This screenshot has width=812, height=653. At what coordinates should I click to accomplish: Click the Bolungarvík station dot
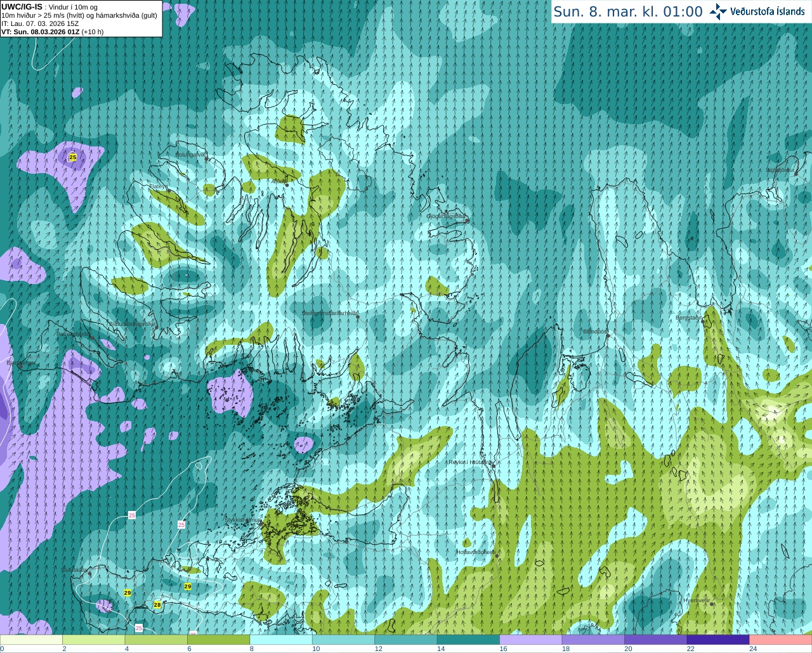207,158
